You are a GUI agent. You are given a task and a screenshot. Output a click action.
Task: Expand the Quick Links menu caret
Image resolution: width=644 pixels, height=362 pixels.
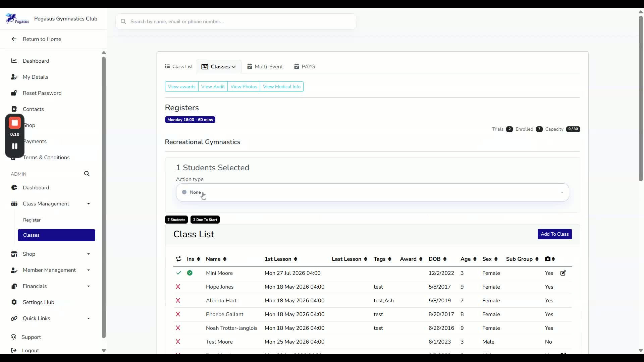click(89, 318)
